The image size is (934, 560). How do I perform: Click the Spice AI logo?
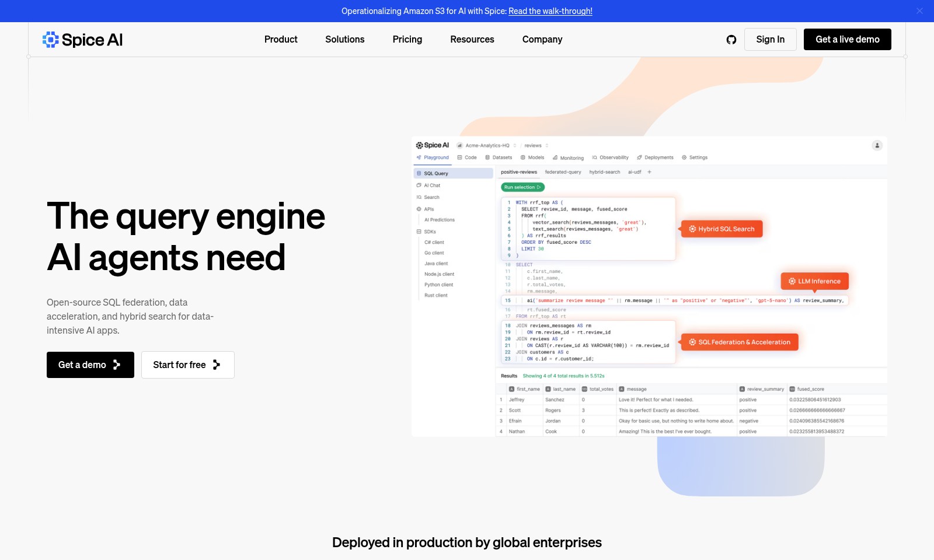82,40
